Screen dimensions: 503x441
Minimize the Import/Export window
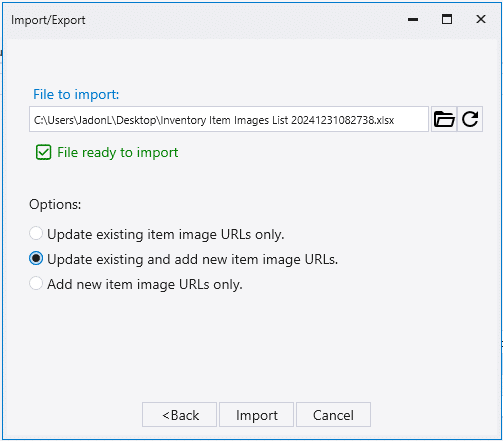413,19
